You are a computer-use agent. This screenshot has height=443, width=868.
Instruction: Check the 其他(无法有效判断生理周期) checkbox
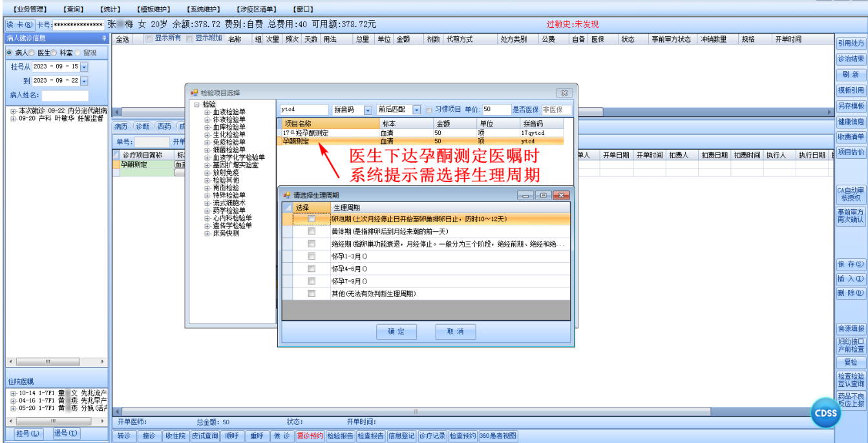pyautogui.click(x=312, y=293)
